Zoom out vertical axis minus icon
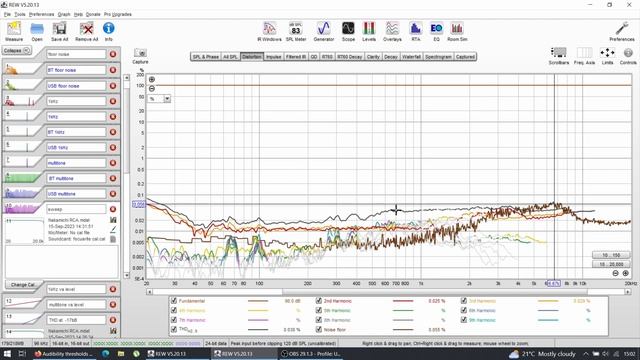 [152, 89]
